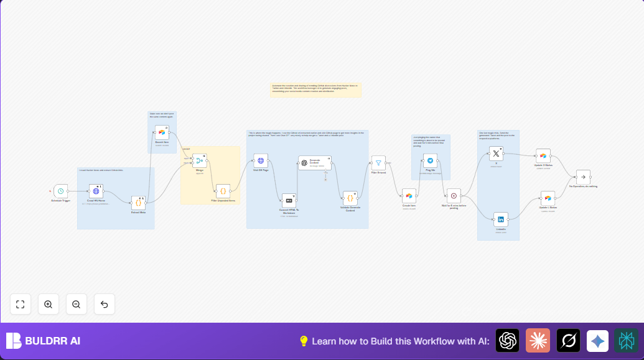The width and height of the screenshot is (644, 360).
Task: Open the Update L Status Airtable node
Action: [x=548, y=198]
